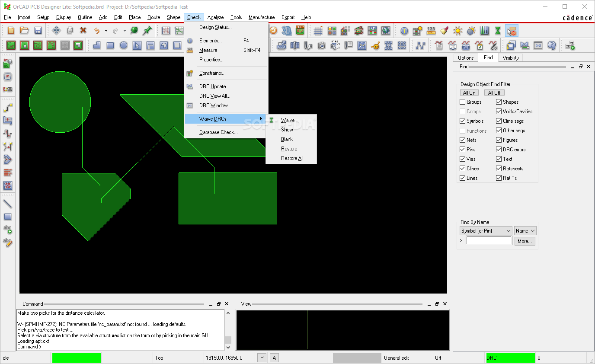The width and height of the screenshot is (595, 364).
Task: Open the Name dropdown
Action: (525, 231)
